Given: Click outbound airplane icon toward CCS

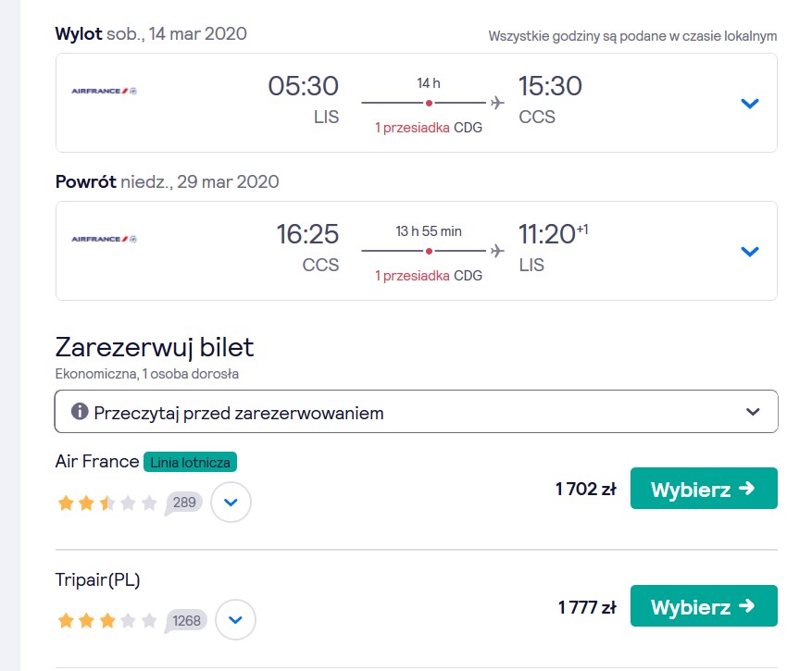Looking at the screenshot, I should pyautogui.click(x=497, y=103).
